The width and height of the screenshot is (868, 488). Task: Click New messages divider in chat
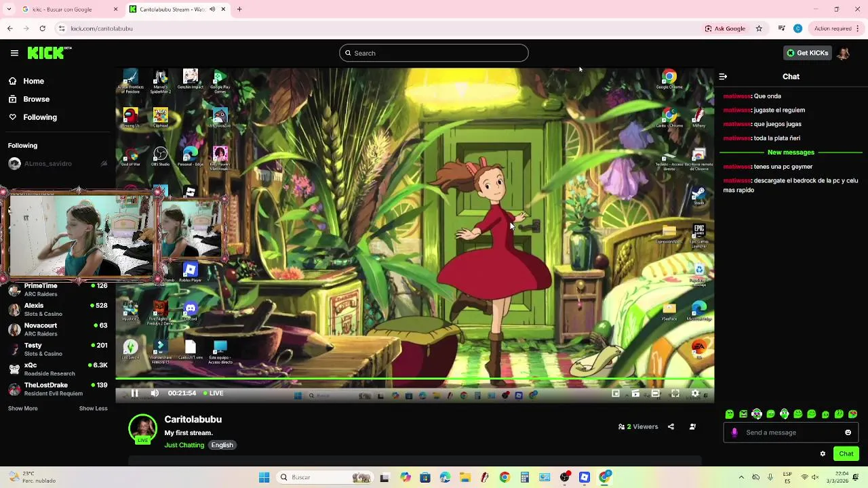pos(791,152)
